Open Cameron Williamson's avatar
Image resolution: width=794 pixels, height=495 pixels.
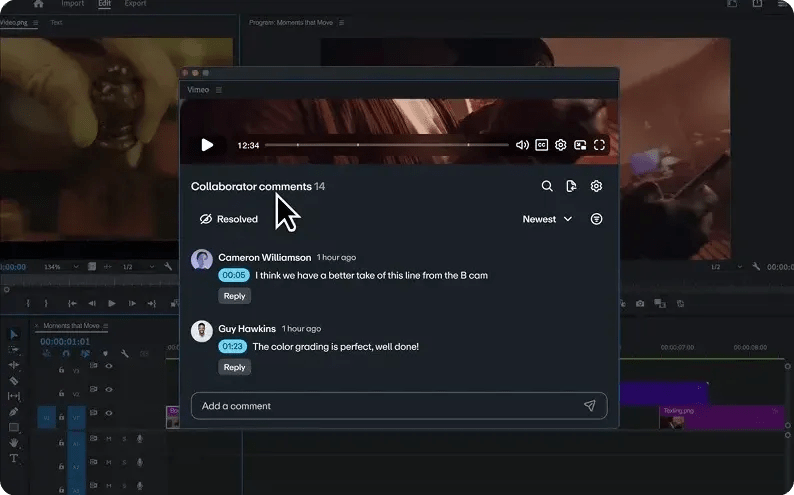pos(202,260)
